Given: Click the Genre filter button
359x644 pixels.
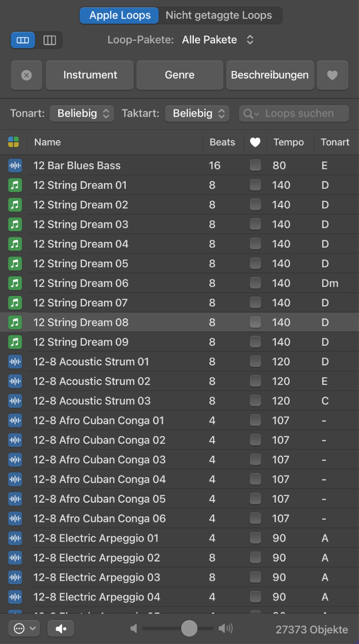Looking at the screenshot, I should coord(180,75).
